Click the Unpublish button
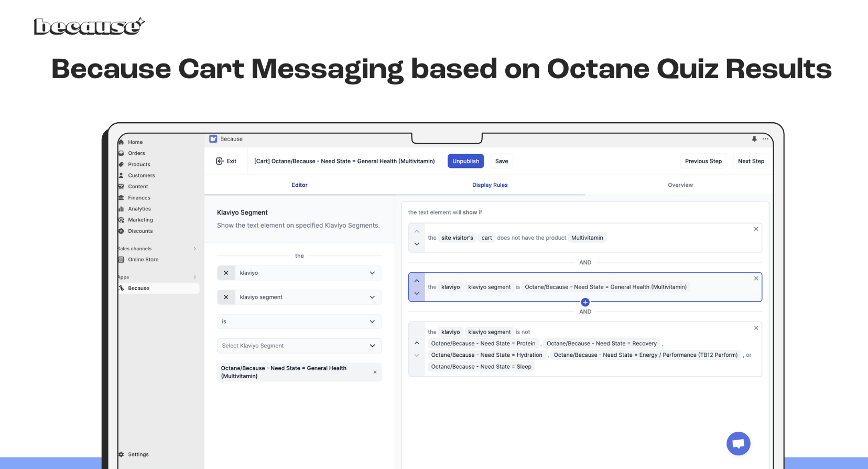 pos(465,161)
